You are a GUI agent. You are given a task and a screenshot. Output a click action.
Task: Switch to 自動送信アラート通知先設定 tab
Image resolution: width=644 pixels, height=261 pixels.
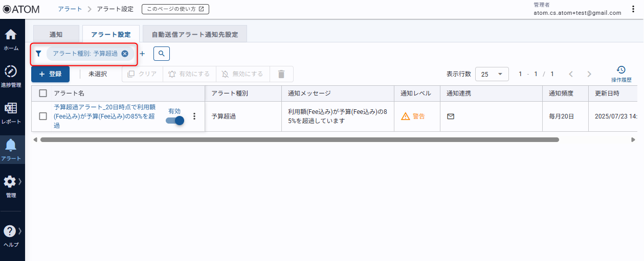pos(194,34)
